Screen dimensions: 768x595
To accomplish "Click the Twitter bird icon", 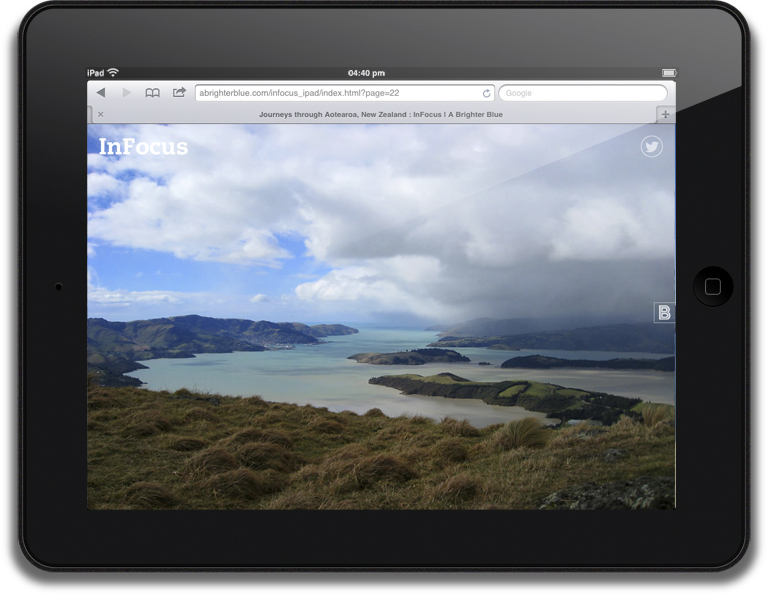I will click(x=651, y=147).
